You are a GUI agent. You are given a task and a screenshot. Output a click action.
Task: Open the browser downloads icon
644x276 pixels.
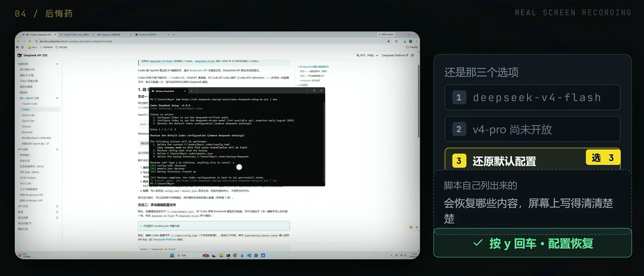[405, 41]
